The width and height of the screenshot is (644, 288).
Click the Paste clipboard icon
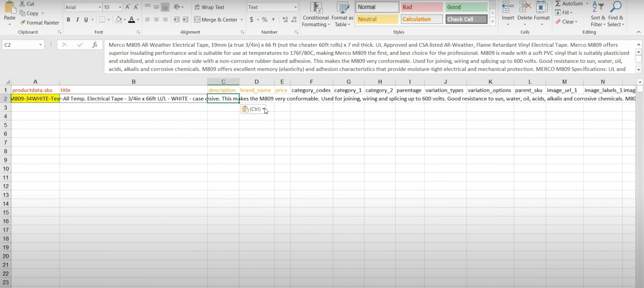click(10, 7)
